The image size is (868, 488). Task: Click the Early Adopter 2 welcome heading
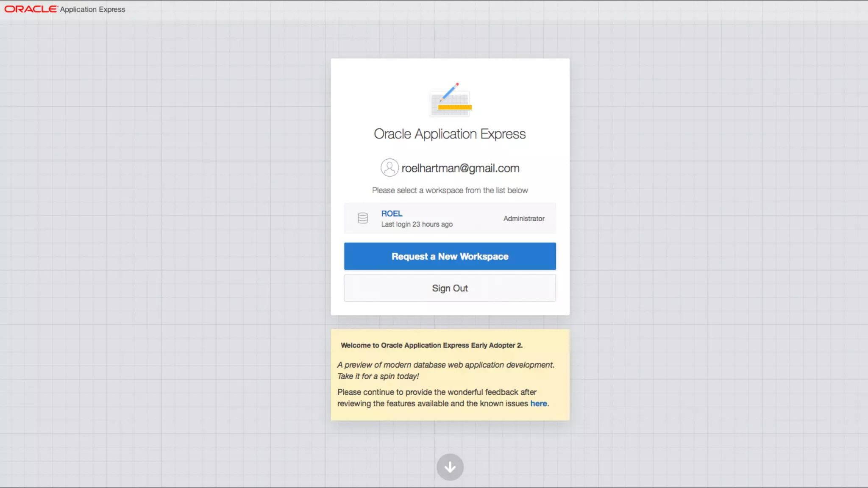click(431, 345)
